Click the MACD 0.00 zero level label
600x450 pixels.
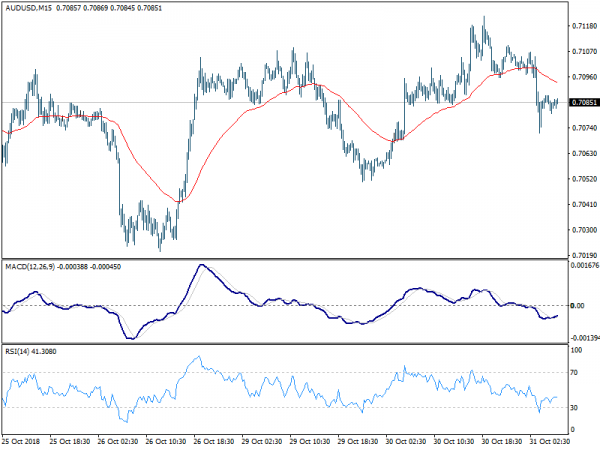(x=577, y=305)
